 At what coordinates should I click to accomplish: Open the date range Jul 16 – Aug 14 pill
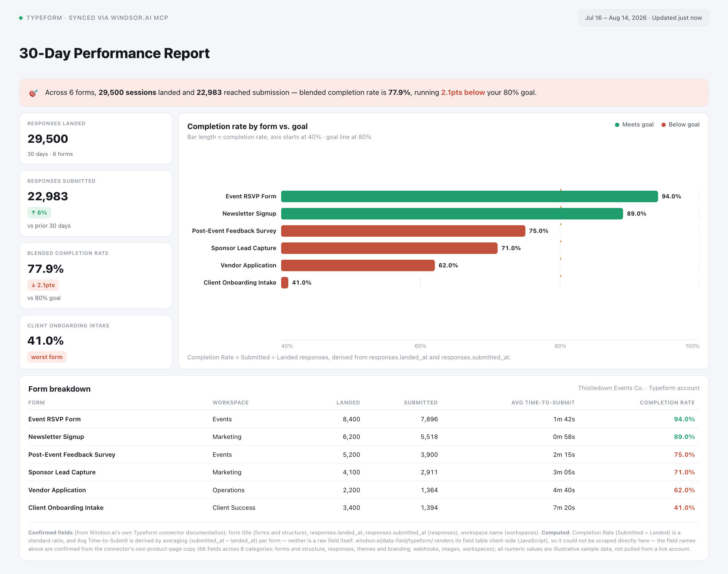click(x=643, y=18)
